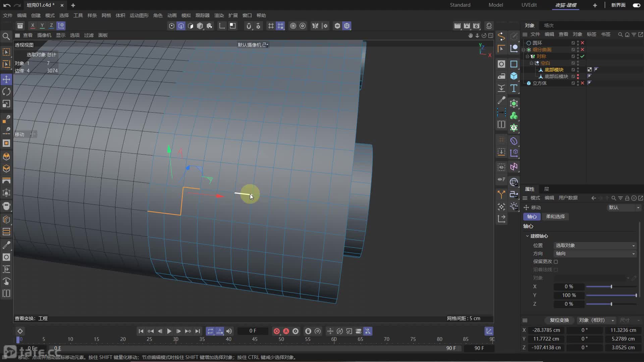Image resolution: width=644 pixels, height=362 pixels.
Task: Open the 渲染 menu
Action: (219, 15)
